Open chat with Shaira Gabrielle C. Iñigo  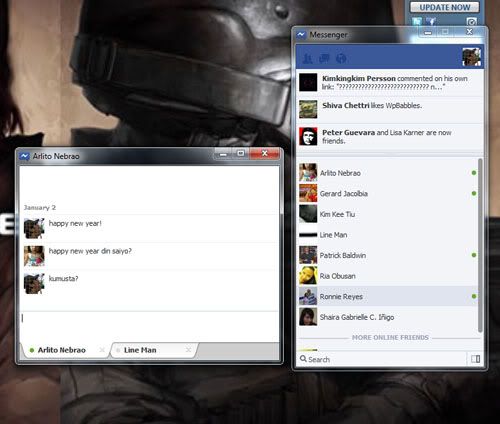(x=387, y=317)
